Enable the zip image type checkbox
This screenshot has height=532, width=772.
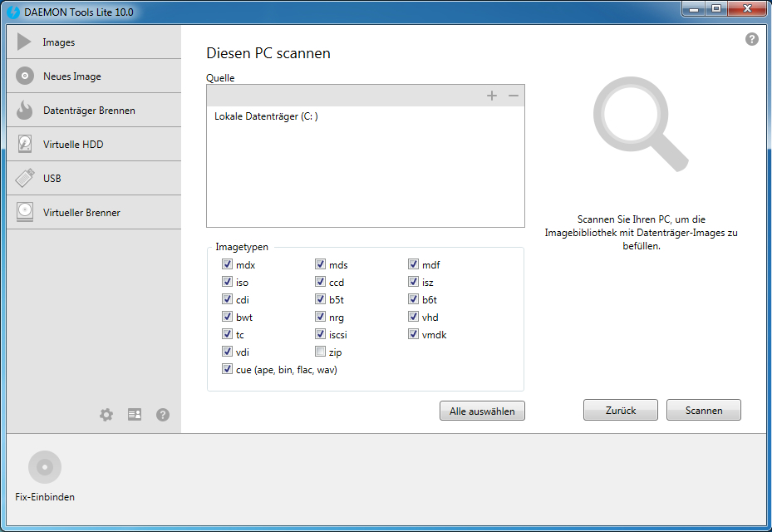(x=320, y=352)
